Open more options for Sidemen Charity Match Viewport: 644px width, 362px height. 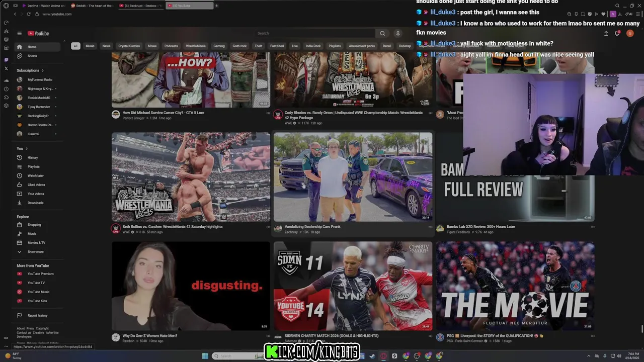pyautogui.click(x=430, y=336)
